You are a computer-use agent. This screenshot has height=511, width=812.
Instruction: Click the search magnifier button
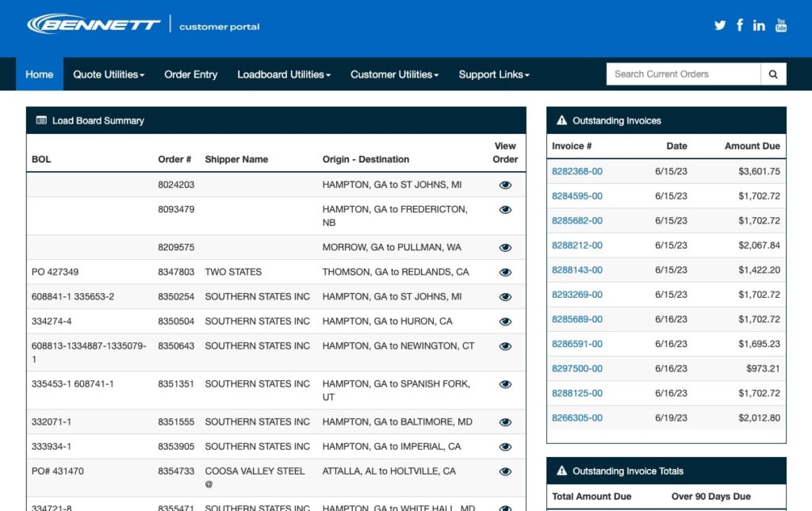tap(773, 74)
